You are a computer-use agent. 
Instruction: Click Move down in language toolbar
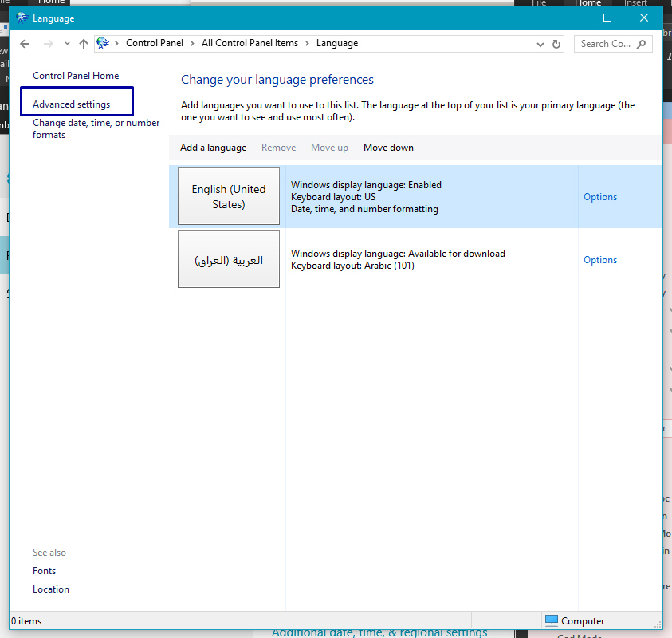click(388, 148)
